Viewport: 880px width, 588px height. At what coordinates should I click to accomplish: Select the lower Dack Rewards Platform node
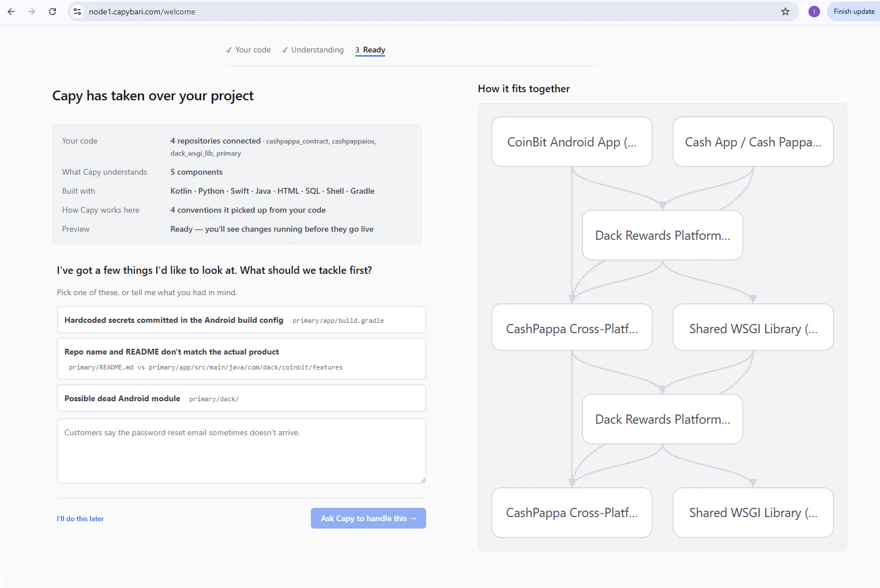pos(663,419)
